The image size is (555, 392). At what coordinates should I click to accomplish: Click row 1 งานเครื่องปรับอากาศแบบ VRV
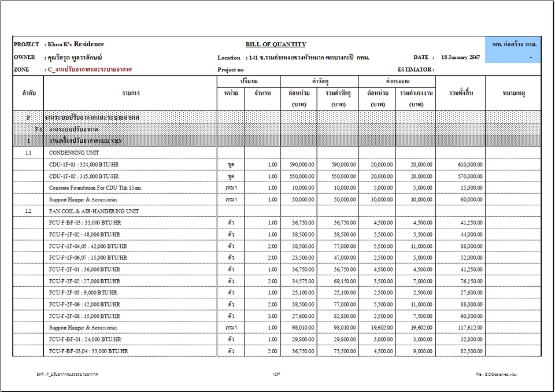[87, 140]
